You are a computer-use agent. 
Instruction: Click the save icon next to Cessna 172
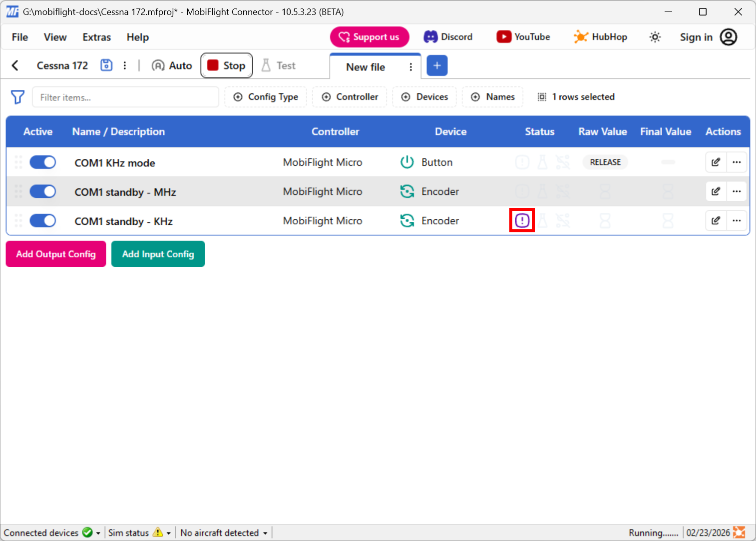[106, 65]
